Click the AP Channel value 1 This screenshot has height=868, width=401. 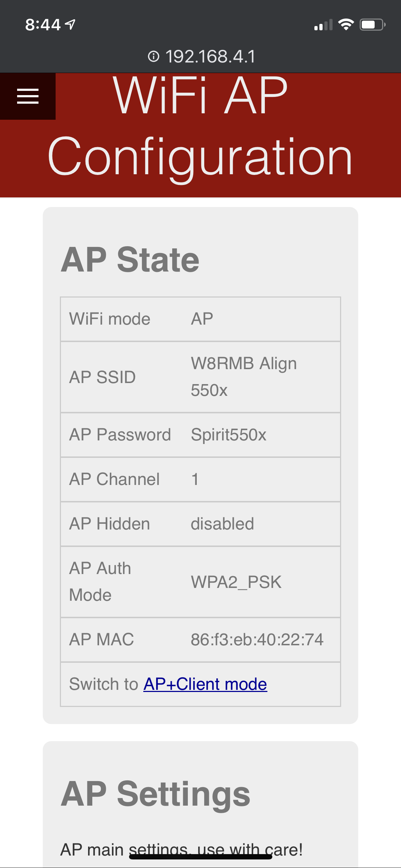pos(195,479)
